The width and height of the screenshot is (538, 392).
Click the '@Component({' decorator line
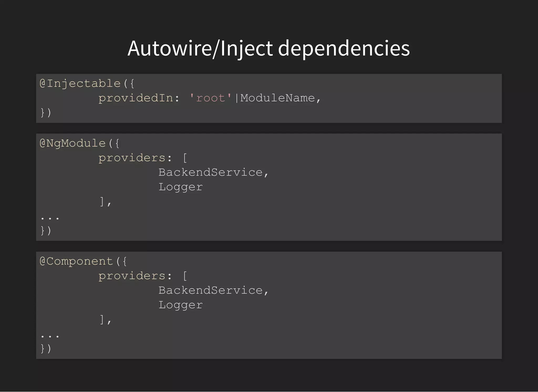click(83, 262)
